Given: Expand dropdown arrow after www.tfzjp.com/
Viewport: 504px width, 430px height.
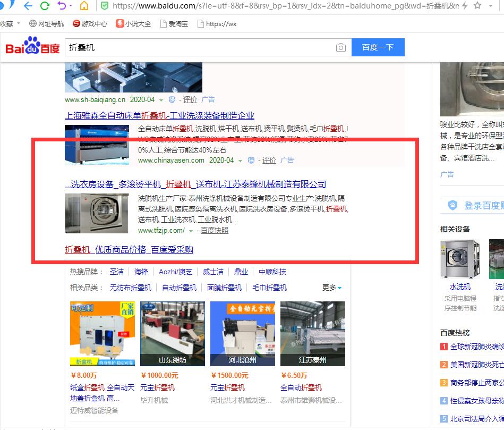Looking at the screenshot, I should click(191, 231).
